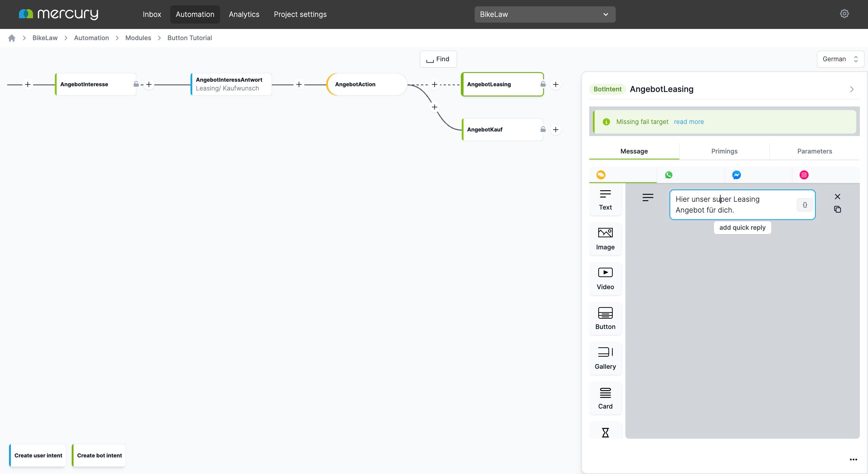
Task: Toggle lock on AngebotLeasing node
Action: pos(543,84)
